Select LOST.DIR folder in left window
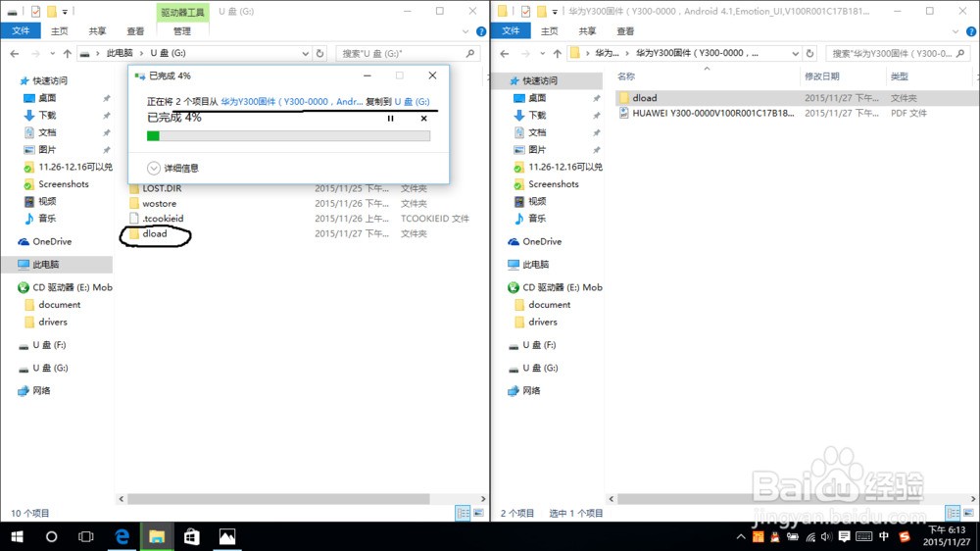 pos(162,188)
